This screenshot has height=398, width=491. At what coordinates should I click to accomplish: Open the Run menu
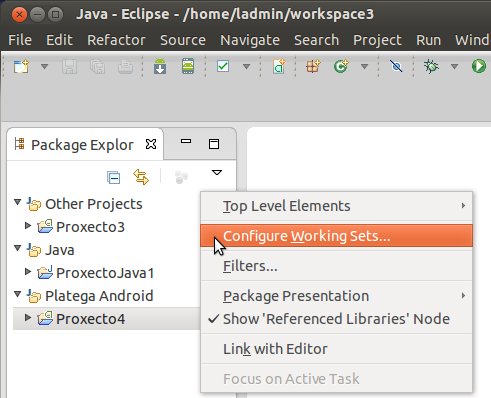[x=429, y=40]
